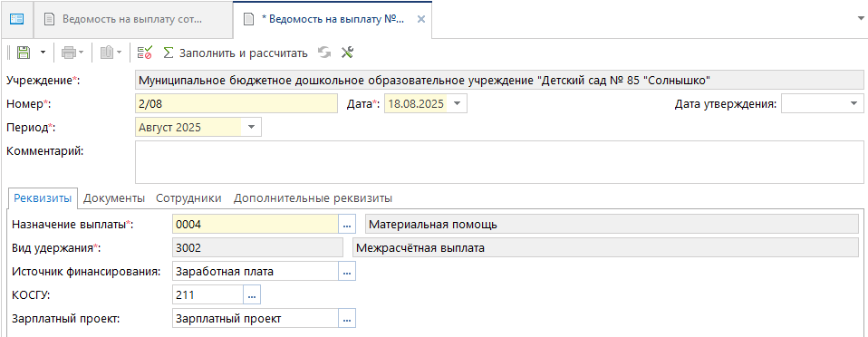Open the Период dropdown arrow
Screen dimensions: 868x337
[x=251, y=127]
